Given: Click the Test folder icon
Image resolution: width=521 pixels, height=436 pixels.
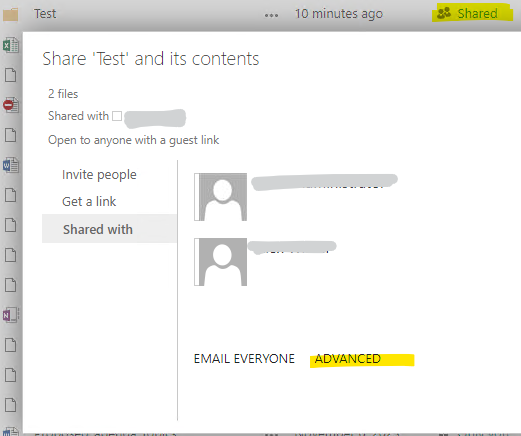Looking at the screenshot, I should [10, 15].
